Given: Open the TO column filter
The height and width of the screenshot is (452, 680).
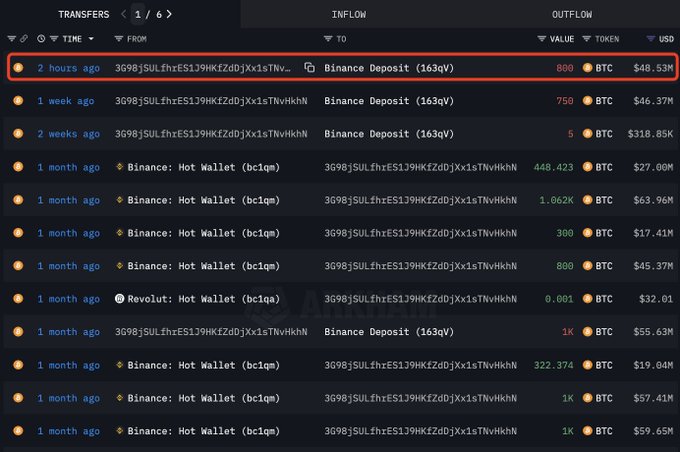Looking at the screenshot, I should (x=328, y=39).
